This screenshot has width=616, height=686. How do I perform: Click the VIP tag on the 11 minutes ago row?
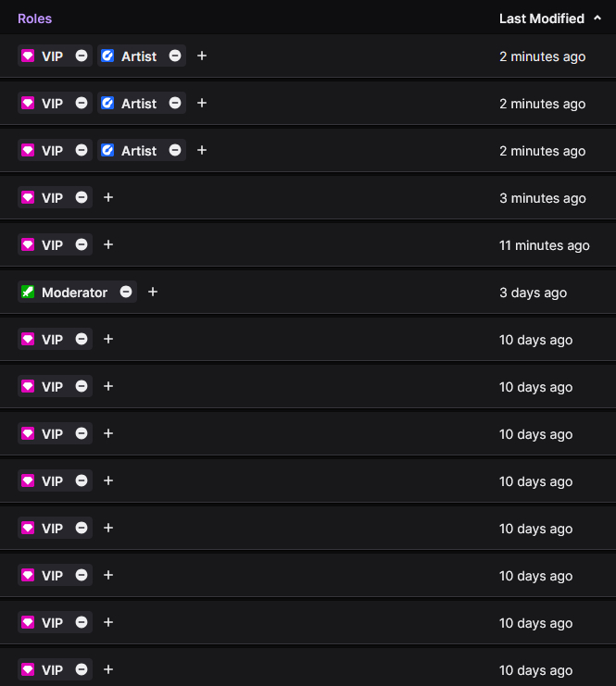(x=52, y=244)
